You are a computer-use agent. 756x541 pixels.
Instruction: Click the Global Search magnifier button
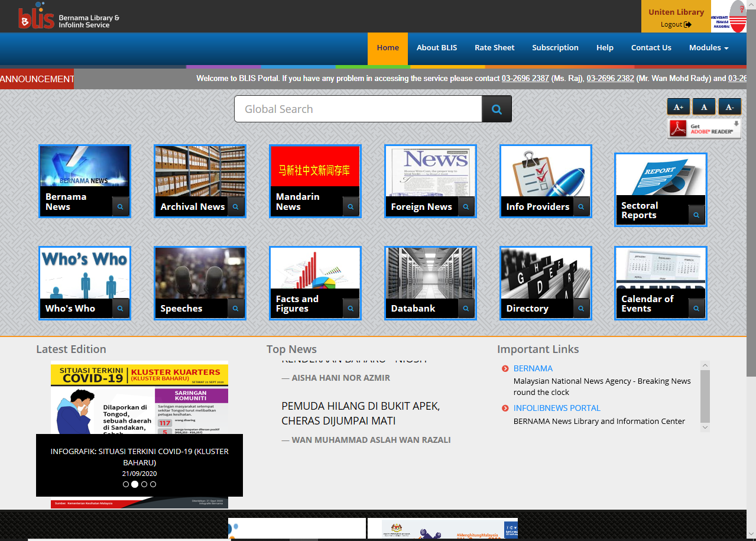pyautogui.click(x=497, y=109)
